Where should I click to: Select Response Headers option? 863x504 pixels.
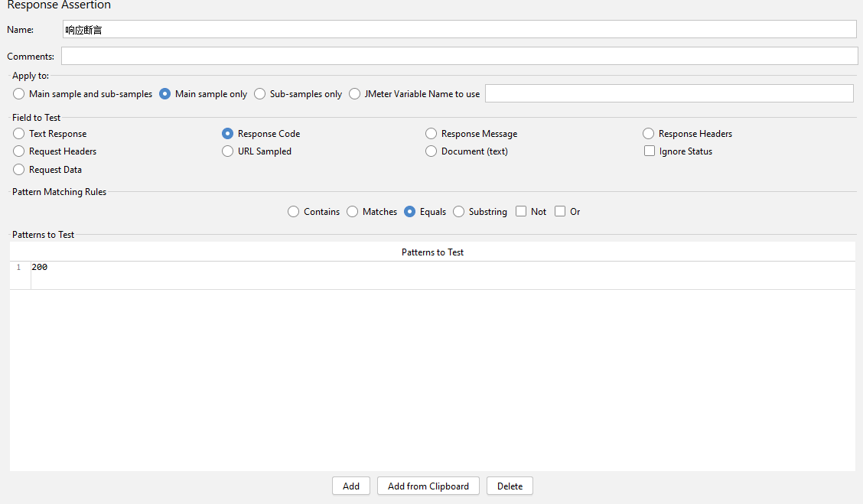point(648,134)
